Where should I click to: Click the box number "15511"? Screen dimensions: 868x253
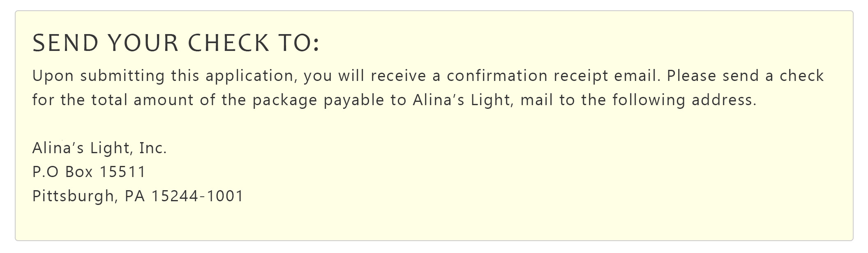pyautogui.click(x=123, y=172)
